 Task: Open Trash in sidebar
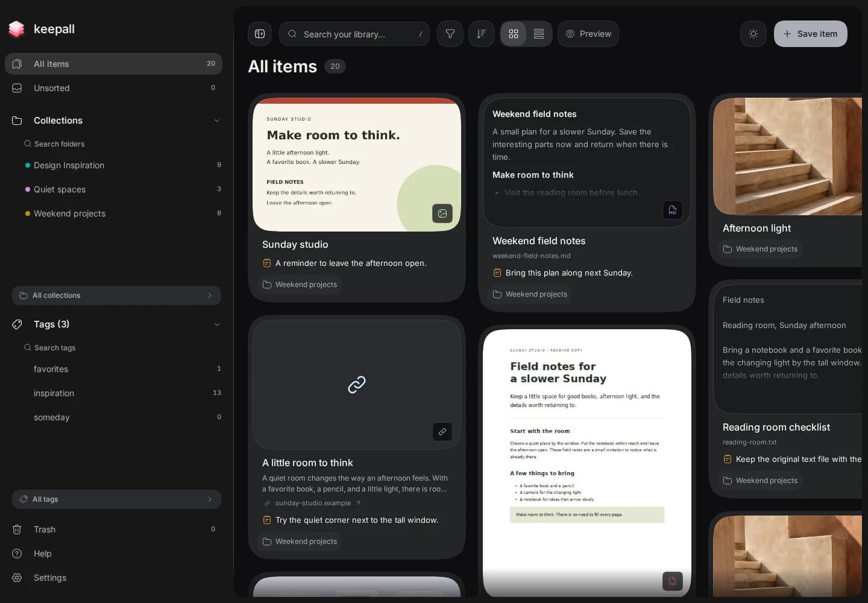point(113,529)
